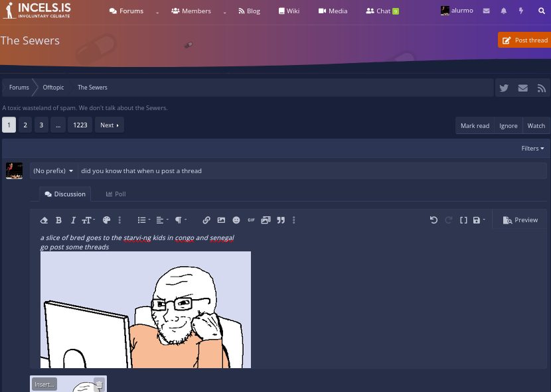
Task: Switch to the Discussion tab
Action: click(x=65, y=194)
